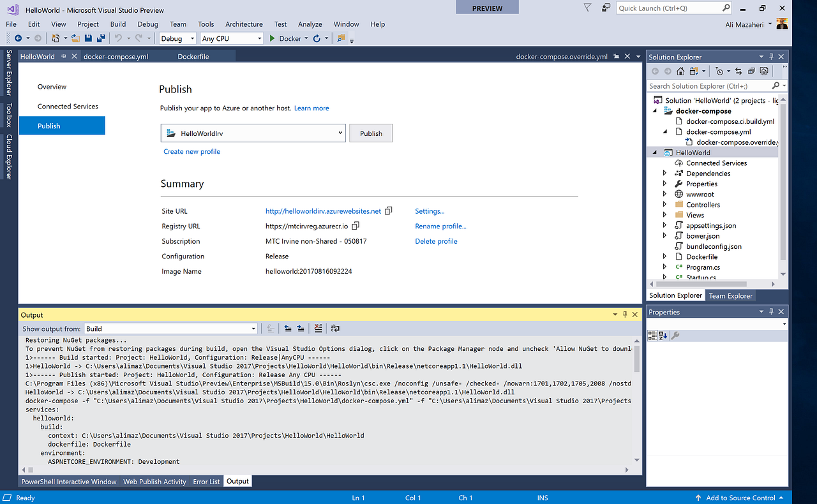Click the Find in Files toolbar icon
817x504 pixels.
[x=341, y=38]
